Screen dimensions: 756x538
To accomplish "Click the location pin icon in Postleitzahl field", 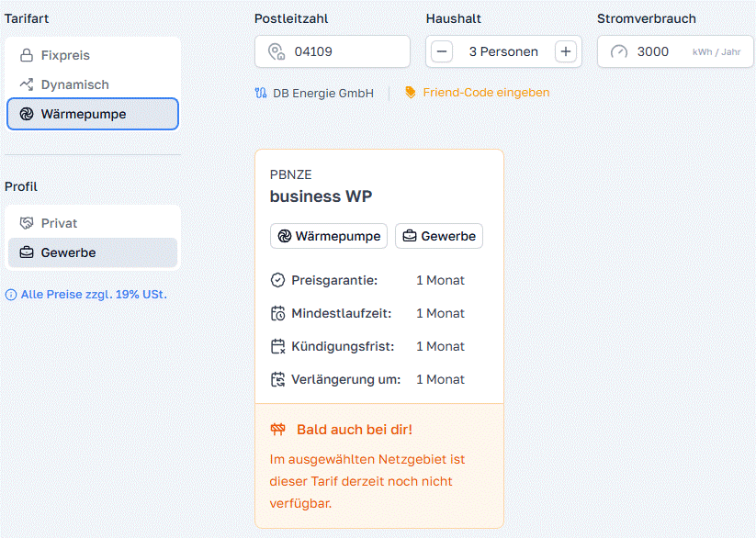I will click(x=276, y=52).
